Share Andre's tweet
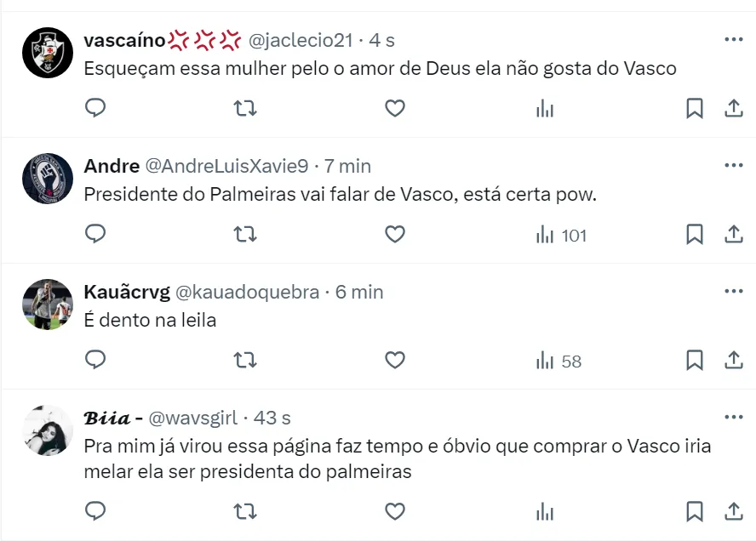This screenshot has width=756, height=541. pyautogui.click(x=733, y=234)
